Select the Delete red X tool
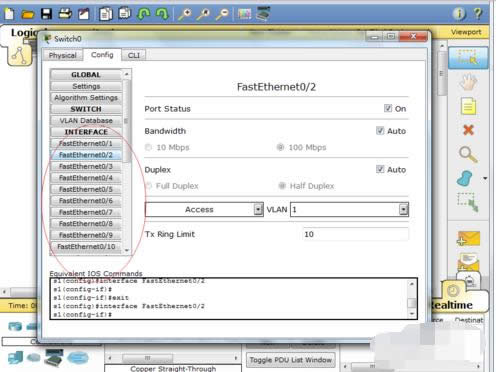 coord(468,130)
